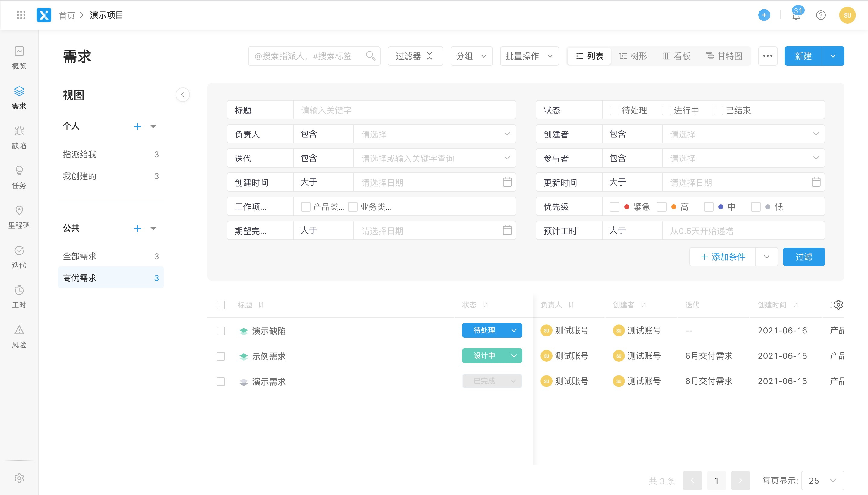868x495 pixels.
Task: Check the 高 priority checkbox
Action: [661, 207]
